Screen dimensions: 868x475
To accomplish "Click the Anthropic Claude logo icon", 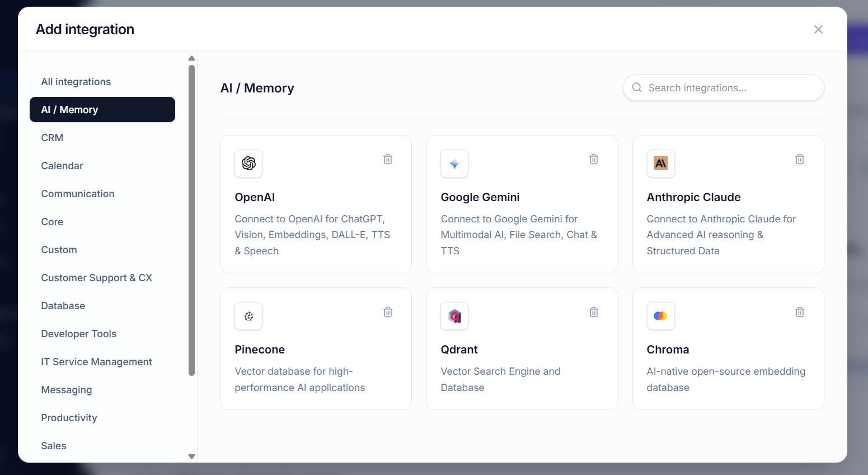I will [660, 164].
